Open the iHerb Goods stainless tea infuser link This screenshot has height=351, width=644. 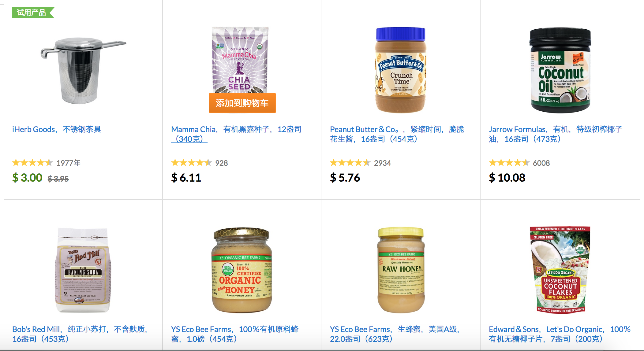57,129
